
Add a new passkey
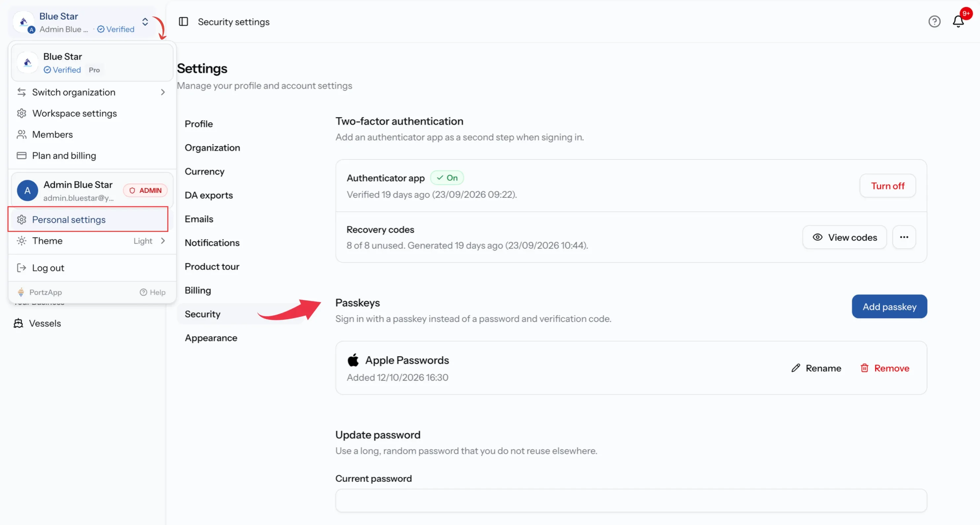890,307
